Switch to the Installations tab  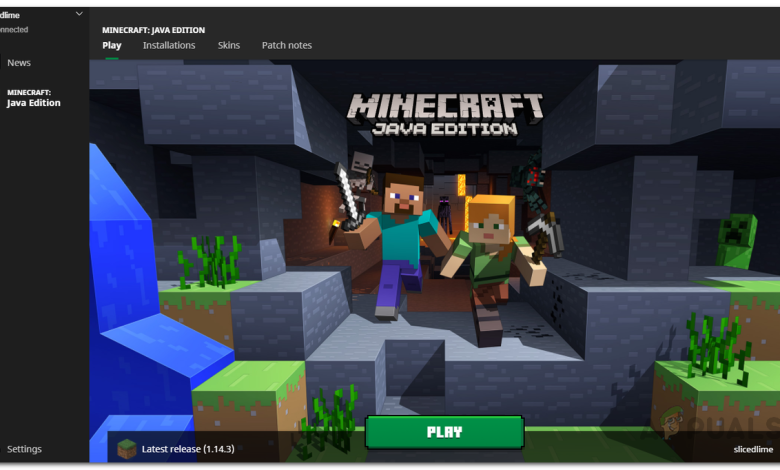169,45
